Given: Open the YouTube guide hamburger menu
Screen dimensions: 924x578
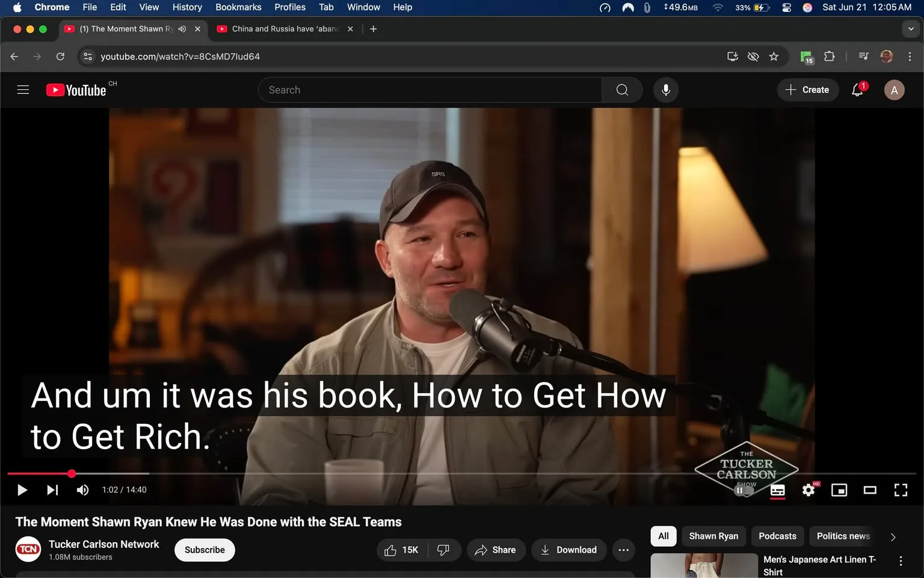Looking at the screenshot, I should pos(23,90).
